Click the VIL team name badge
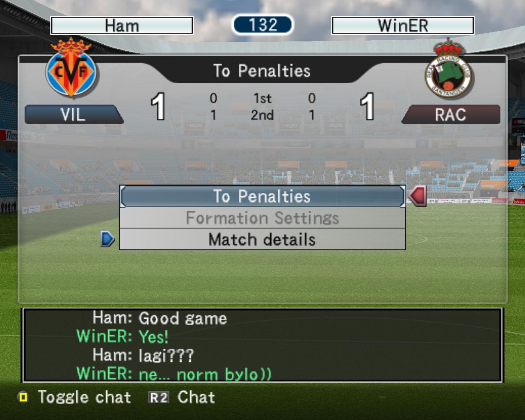 [x=74, y=114]
